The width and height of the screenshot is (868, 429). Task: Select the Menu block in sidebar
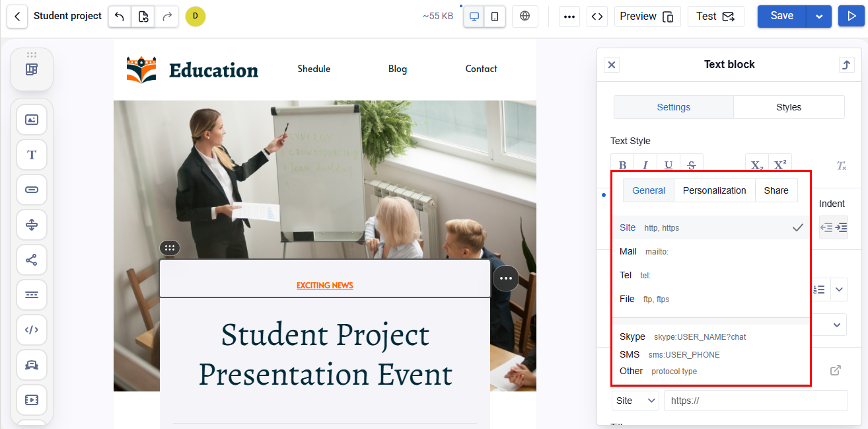click(x=32, y=295)
